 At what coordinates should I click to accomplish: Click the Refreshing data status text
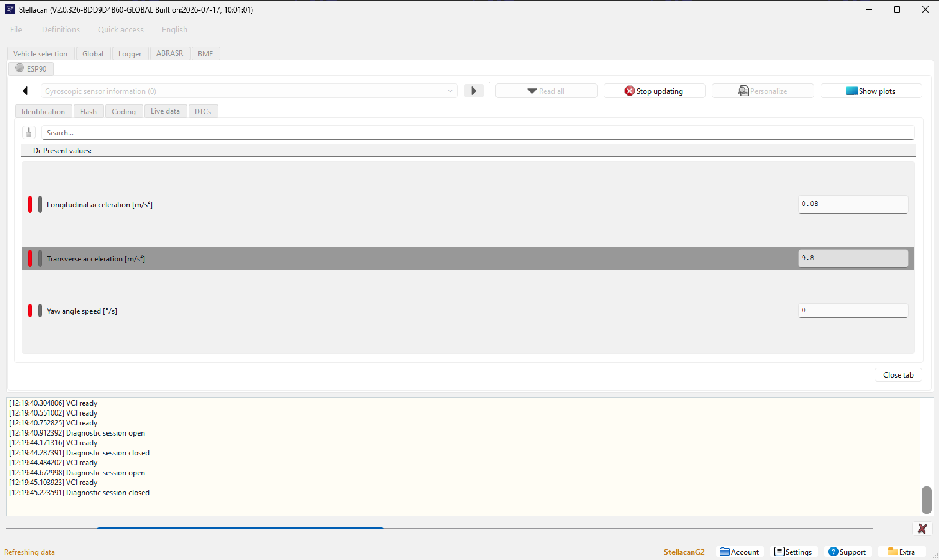(29, 552)
